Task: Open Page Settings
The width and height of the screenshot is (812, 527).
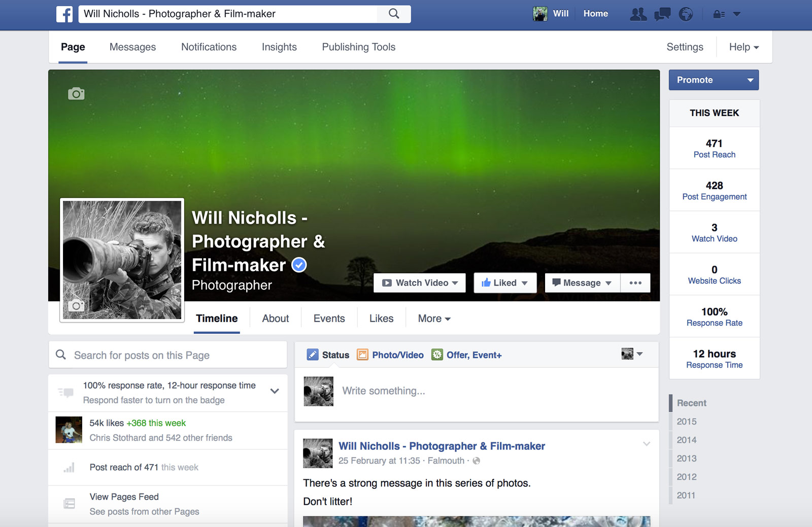Action: [685, 47]
